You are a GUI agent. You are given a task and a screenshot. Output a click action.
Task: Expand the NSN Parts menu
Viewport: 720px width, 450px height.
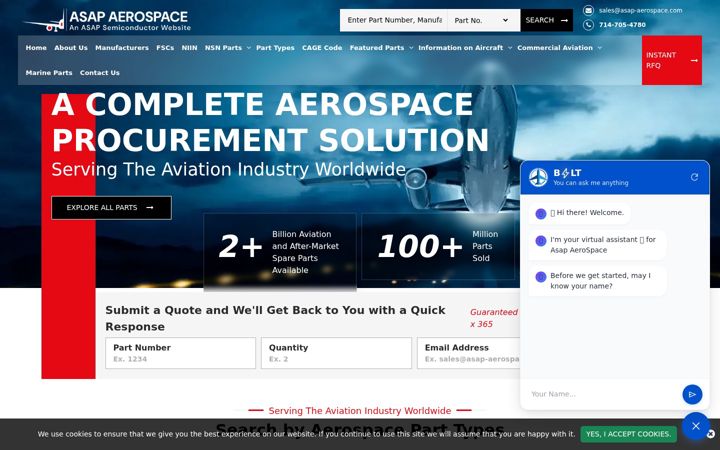[227, 48]
